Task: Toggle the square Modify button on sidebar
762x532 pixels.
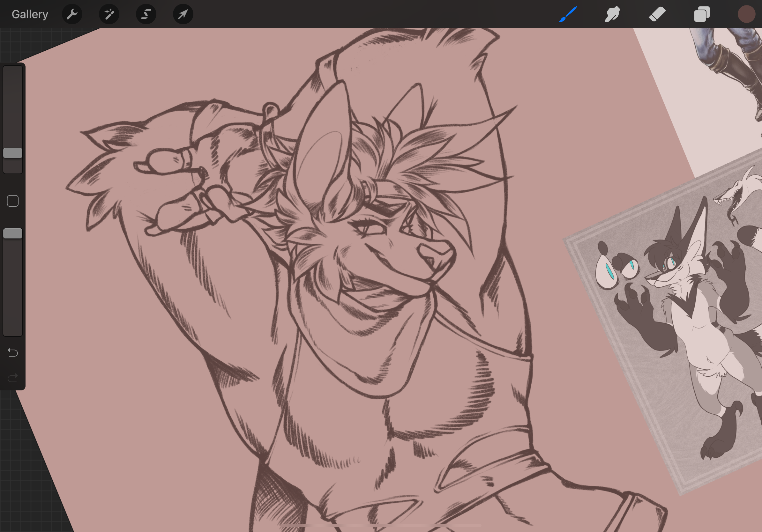Action: (13, 201)
